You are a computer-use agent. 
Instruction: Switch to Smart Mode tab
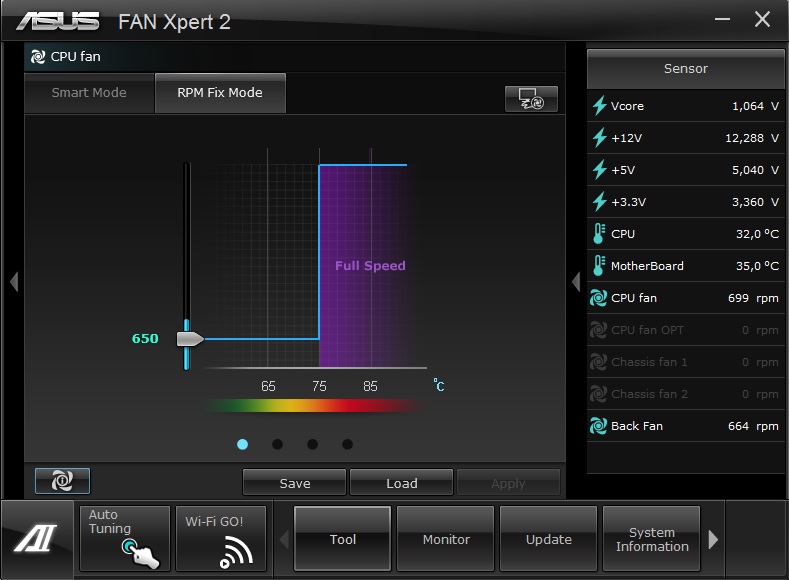[89, 93]
